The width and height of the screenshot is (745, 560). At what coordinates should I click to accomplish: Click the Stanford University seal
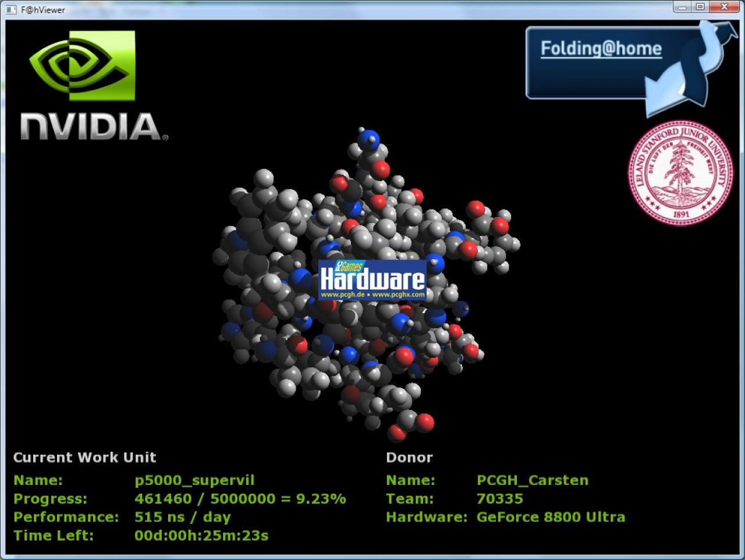tap(680, 173)
